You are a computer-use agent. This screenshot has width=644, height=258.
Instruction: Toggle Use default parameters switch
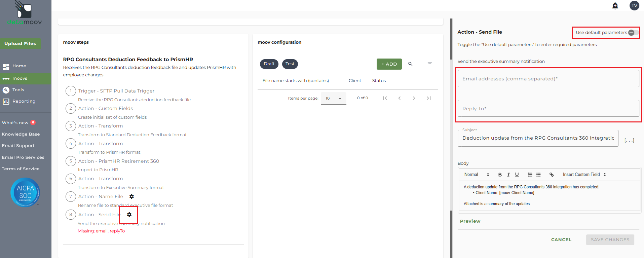[x=634, y=33]
